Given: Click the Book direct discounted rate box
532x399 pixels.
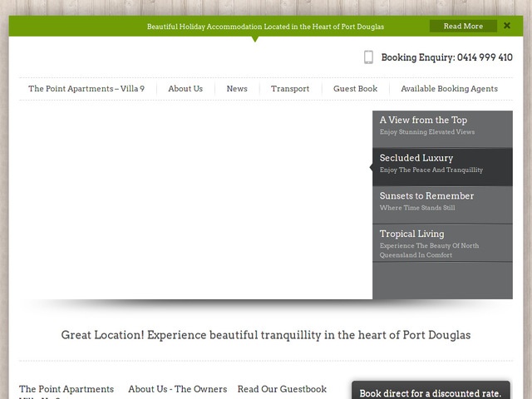Looking at the screenshot, I should pos(431,392).
